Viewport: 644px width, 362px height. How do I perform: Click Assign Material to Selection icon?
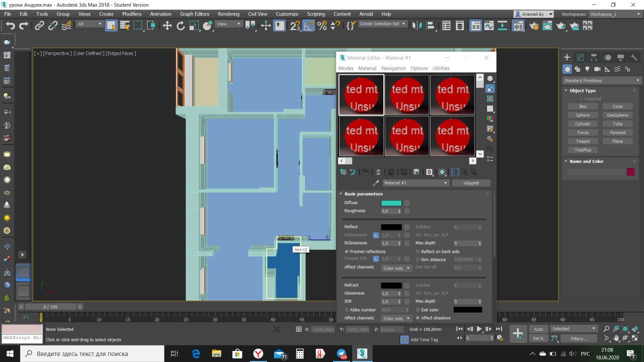tap(366, 172)
